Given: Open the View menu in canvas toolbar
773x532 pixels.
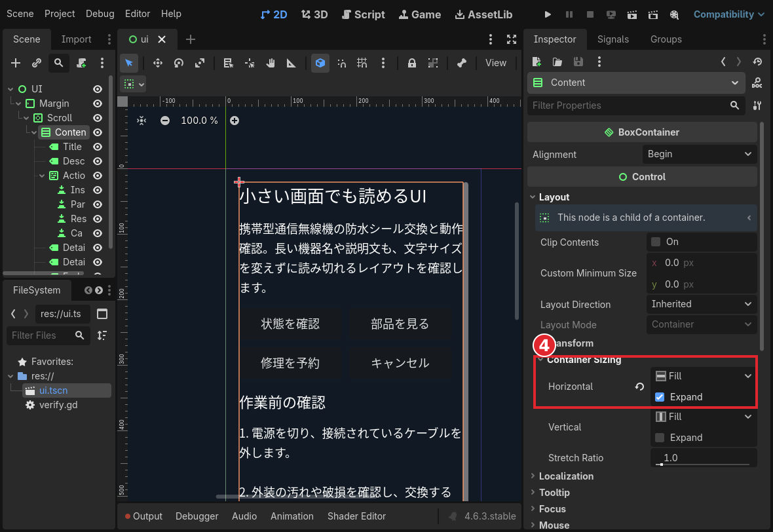Looking at the screenshot, I should point(496,63).
